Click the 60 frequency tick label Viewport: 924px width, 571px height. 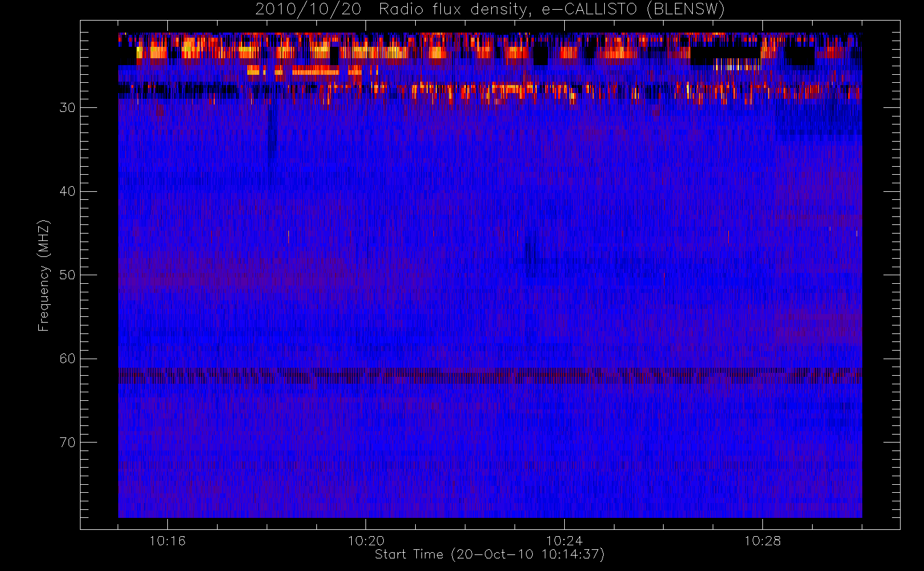[67, 359]
